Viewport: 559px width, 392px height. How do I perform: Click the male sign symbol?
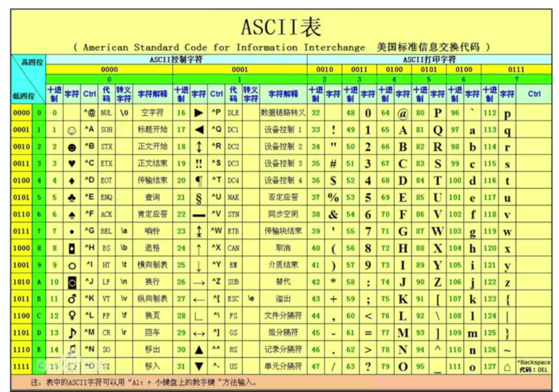(71, 299)
